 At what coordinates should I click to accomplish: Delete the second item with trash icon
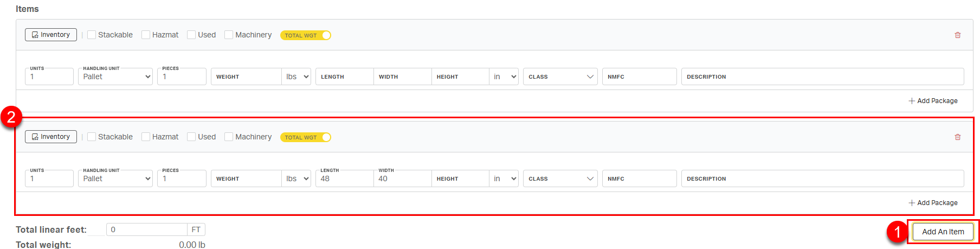tap(957, 137)
